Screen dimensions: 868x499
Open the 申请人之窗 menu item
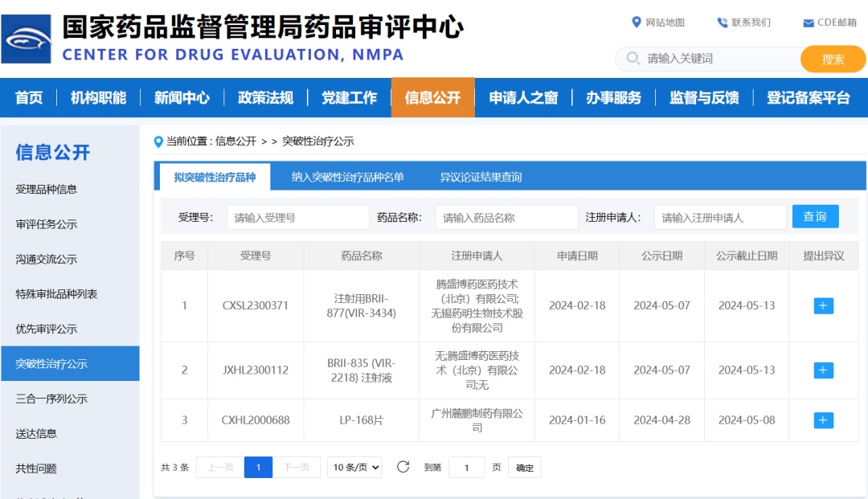(x=523, y=97)
